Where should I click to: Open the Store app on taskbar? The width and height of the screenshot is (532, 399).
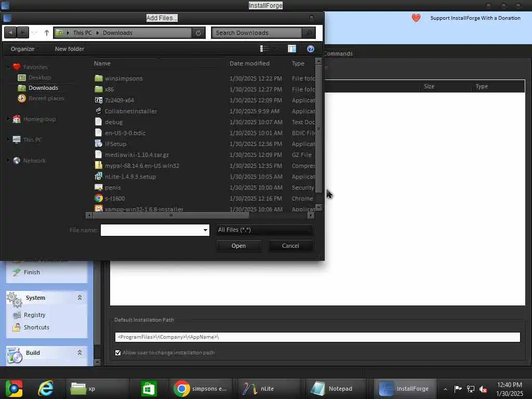(x=149, y=389)
